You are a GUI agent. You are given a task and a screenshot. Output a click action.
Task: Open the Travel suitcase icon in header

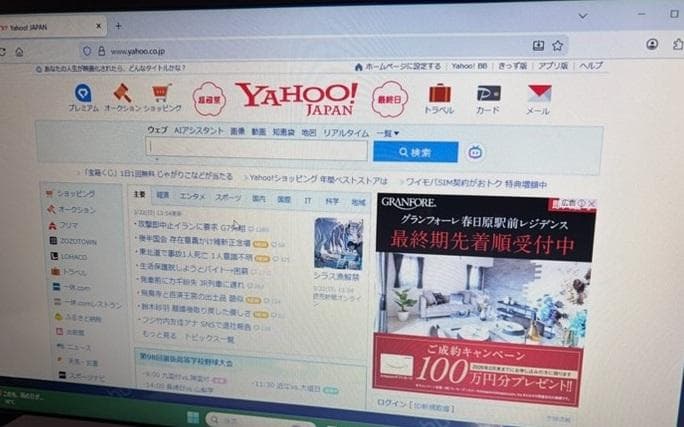click(440, 93)
